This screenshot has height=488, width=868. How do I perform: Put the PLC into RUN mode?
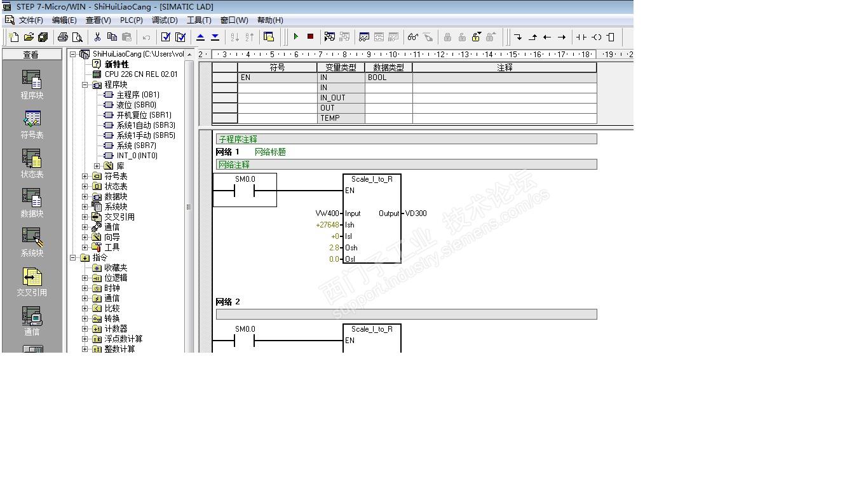pos(295,37)
